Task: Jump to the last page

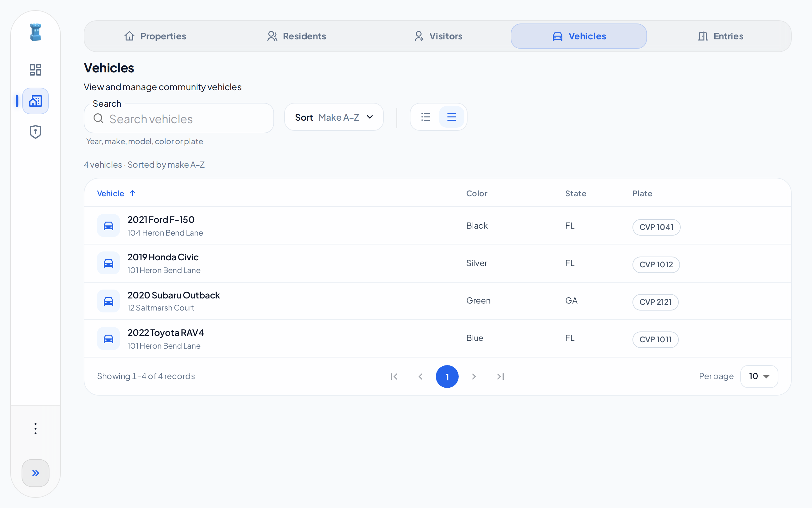Action: [x=500, y=377]
